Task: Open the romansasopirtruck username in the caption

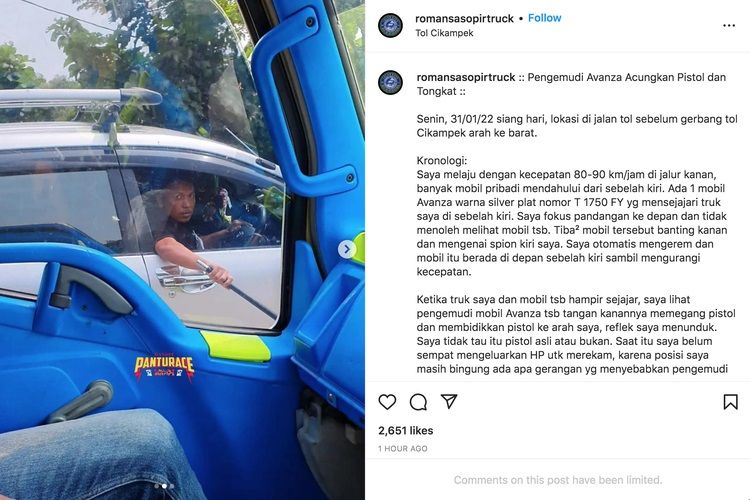Action: [x=466, y=77]
